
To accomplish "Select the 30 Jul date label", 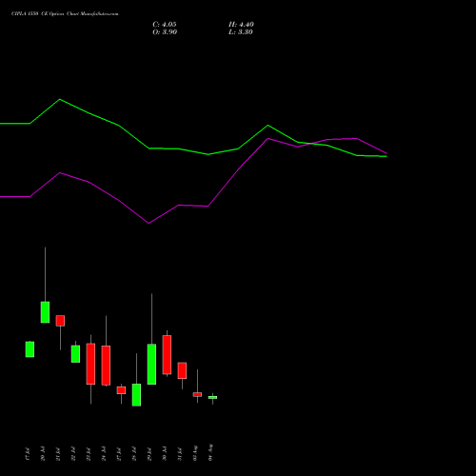I will (x=165, y=454).
